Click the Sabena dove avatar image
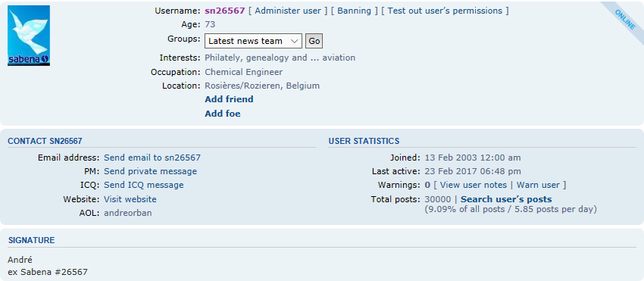644x281 pixels. tap(29, 36)
